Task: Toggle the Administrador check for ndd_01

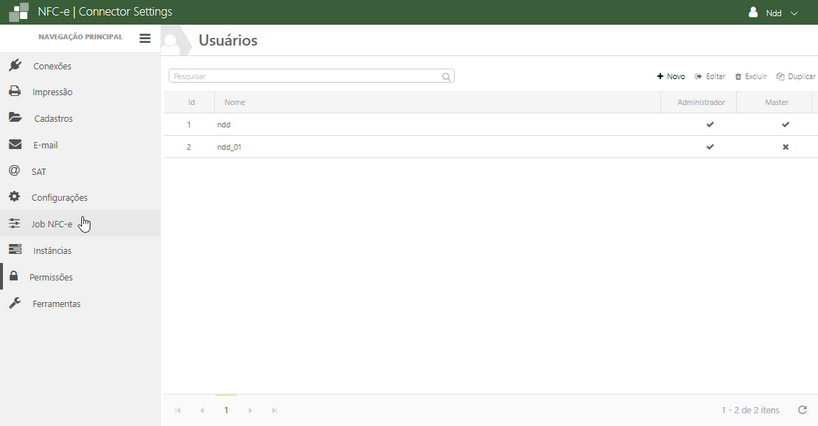Action: tap(710, 147)
